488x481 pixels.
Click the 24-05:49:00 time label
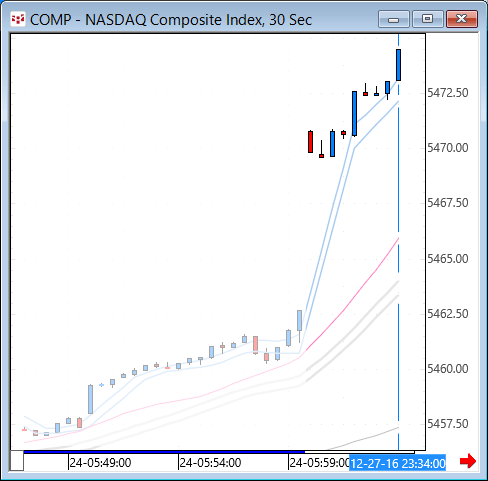click(100, 463)
